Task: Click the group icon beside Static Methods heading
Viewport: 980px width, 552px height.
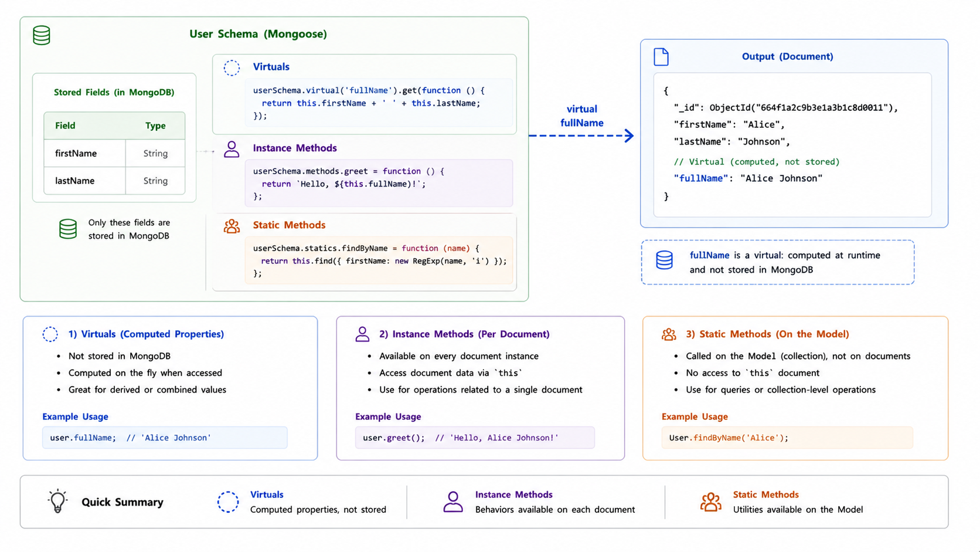Action: click(232, 226)
